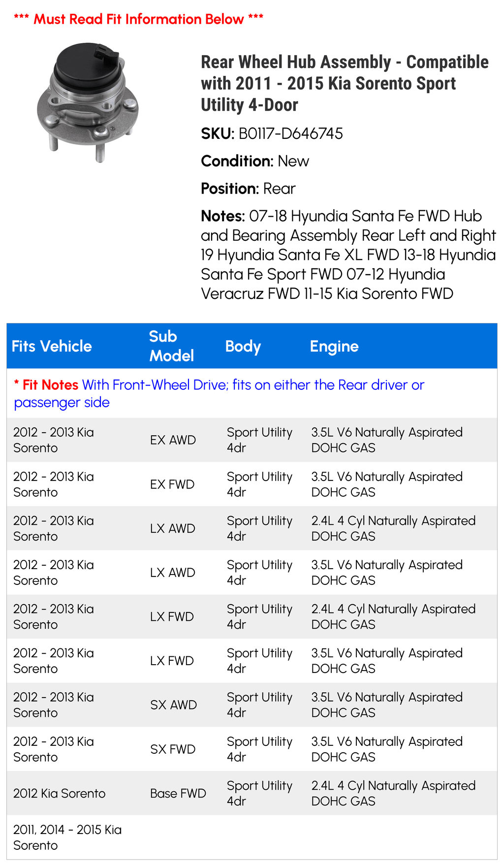
Task: Select the EX FWD sub model row
Action: [x=252, y=484]
